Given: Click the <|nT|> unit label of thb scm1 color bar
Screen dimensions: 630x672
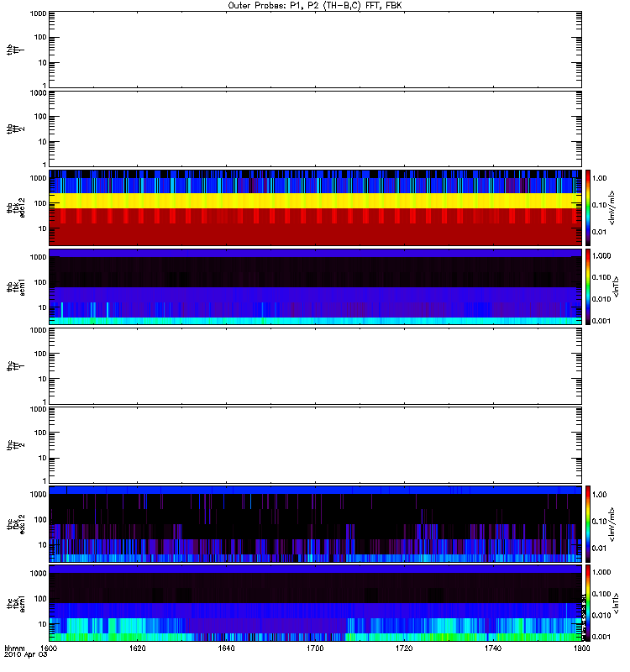Looking at the screenshot, I should (617, 286).
